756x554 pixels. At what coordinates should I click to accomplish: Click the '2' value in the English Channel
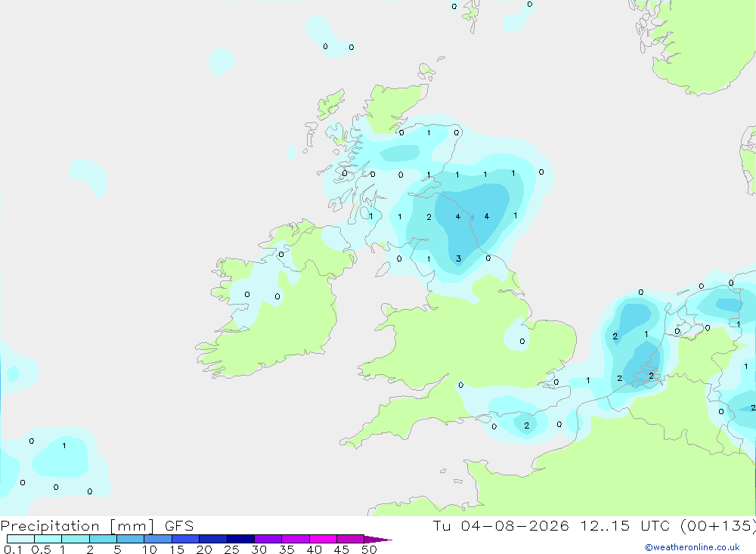point(526,426)
